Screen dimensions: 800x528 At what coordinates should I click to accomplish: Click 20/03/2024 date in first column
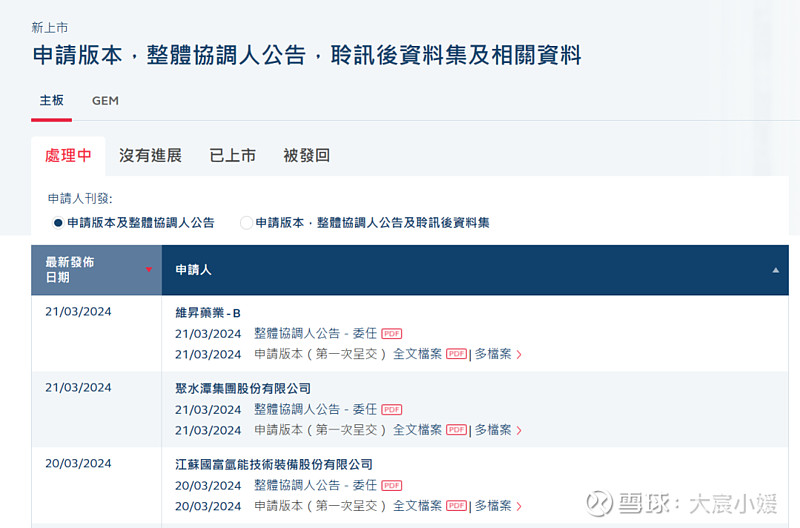tap(78, 463)
